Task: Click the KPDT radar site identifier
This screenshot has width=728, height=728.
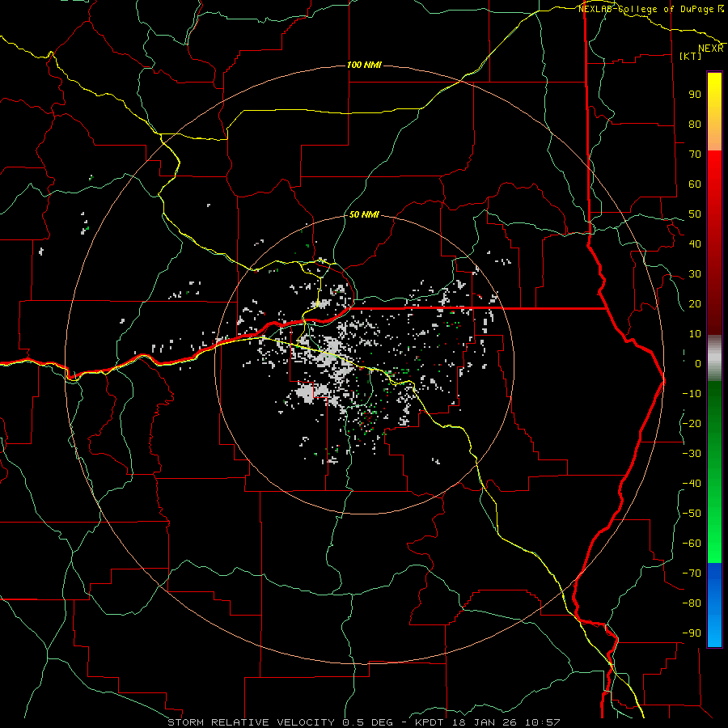Action: pyautogui.click(x=429, y=722)
